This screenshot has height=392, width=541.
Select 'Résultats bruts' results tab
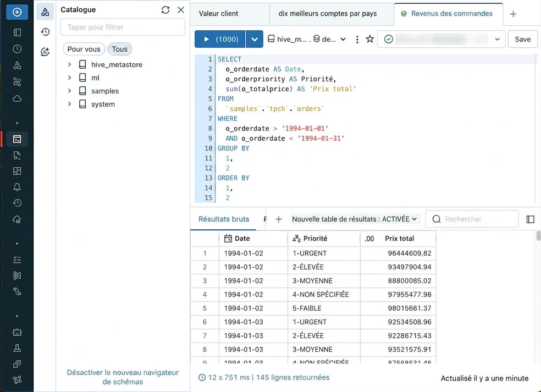pyautogui.click(x=224, y=219)
